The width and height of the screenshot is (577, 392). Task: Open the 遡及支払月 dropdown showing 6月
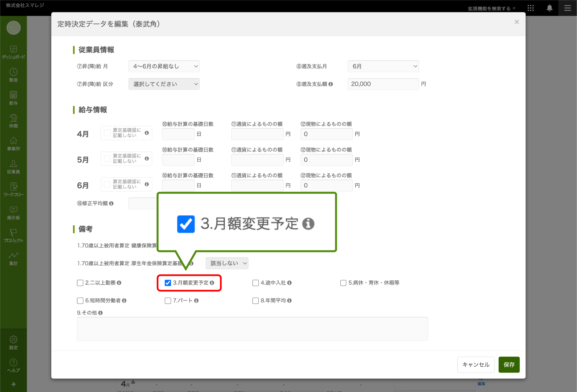pyautogui.click(x=383, y=66)
